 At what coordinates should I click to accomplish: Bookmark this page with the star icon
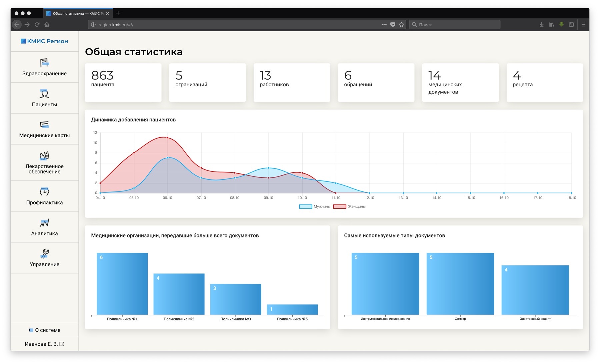[401, 25]
